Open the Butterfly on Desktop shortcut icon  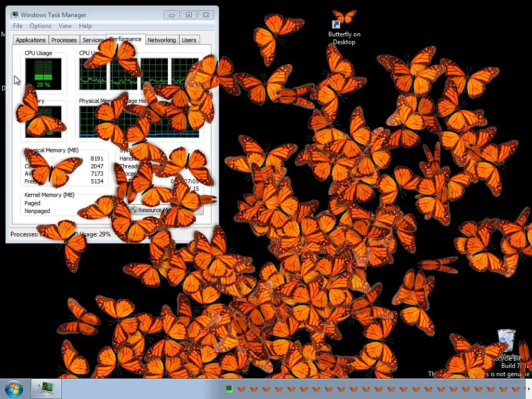point(344,28)
